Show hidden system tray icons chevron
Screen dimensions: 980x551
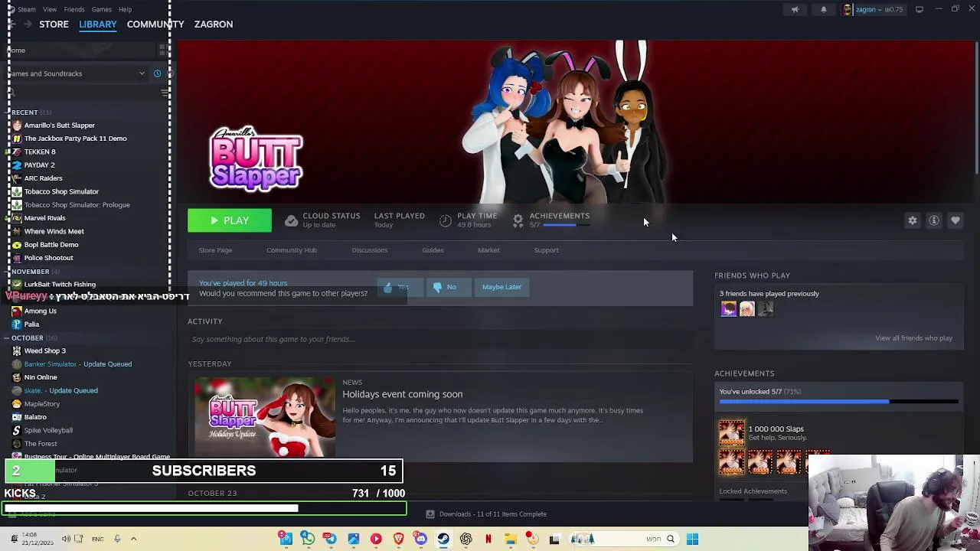[x=133, y=539]
